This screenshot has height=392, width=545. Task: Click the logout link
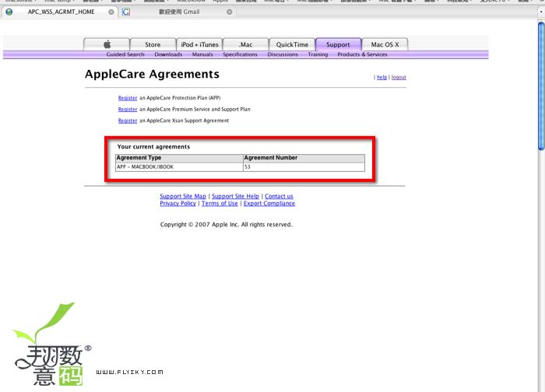click(x=399, y=77)
